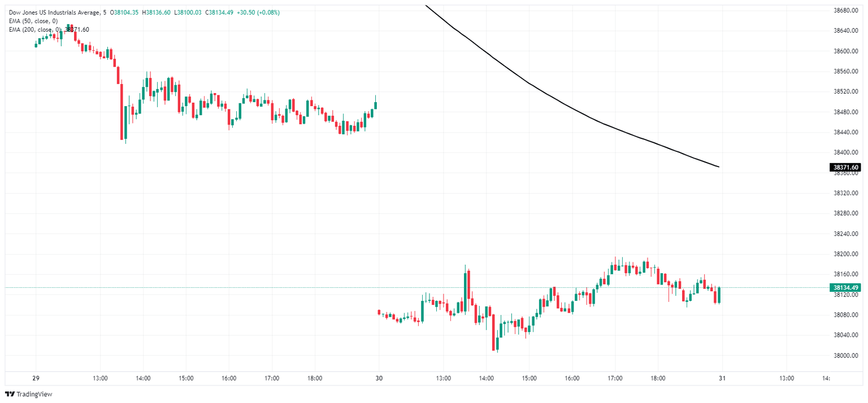Click the change value +30.50 (+0.08%)
Screen dimensions: 868x403
click(x=261, y=12)
